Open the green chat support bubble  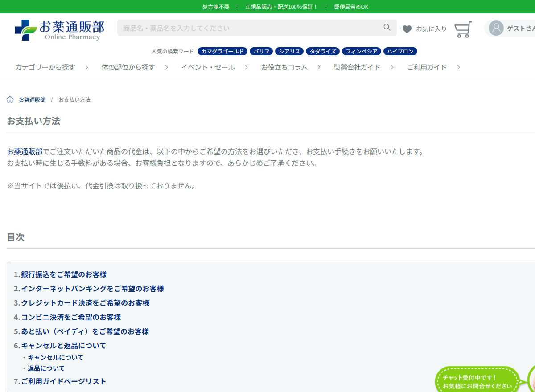point(477,381)
